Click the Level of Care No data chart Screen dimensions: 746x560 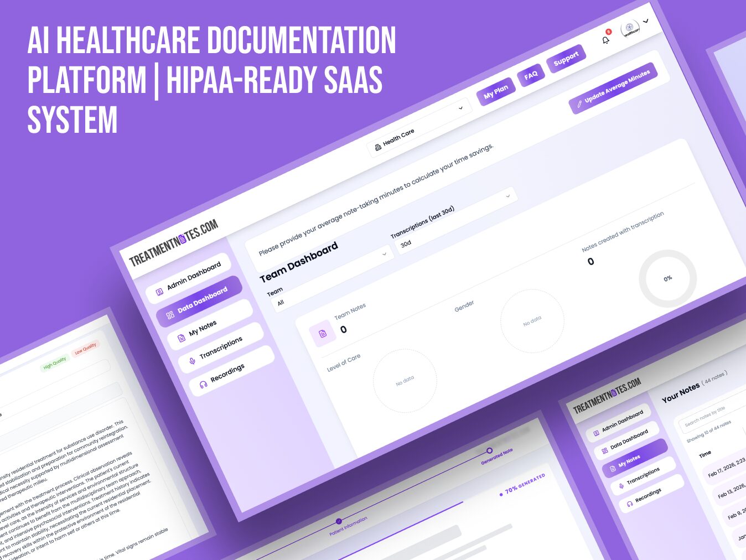405,381
